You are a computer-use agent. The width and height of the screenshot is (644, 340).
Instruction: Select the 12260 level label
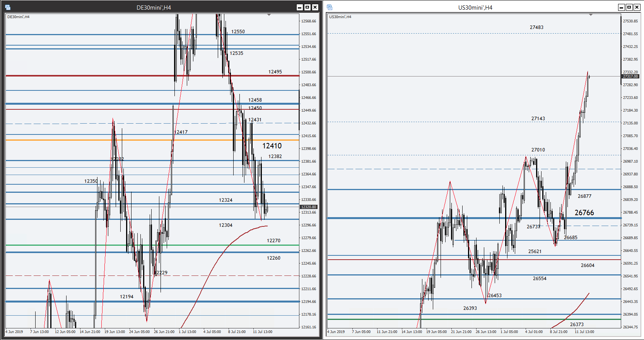click(273, 258)
